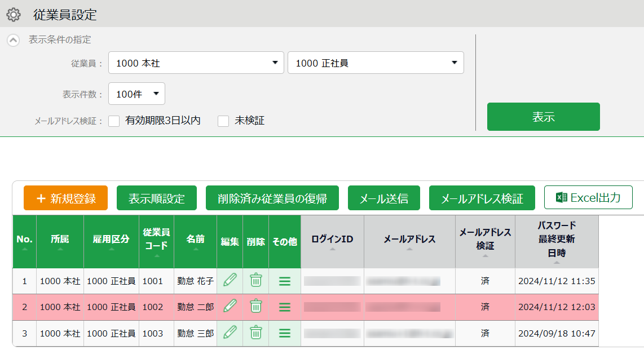Expand the 100件 display count dropdown
This screenshot has width=644, height=354.
coord(136,94)
